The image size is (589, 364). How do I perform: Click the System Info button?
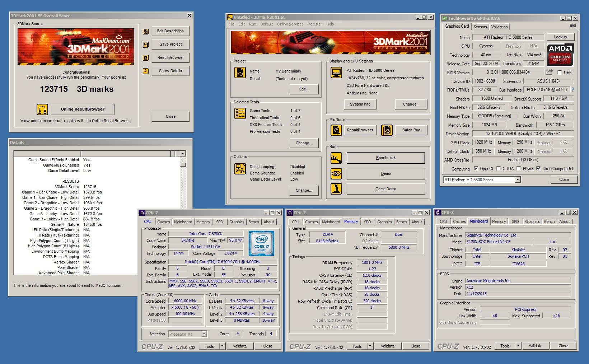coord(360,104)
